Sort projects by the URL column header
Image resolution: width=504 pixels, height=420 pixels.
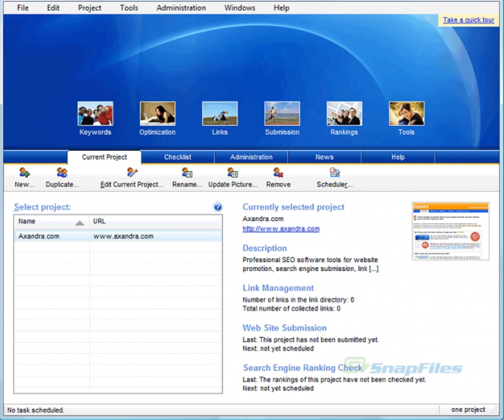click(x=155, y=222)
